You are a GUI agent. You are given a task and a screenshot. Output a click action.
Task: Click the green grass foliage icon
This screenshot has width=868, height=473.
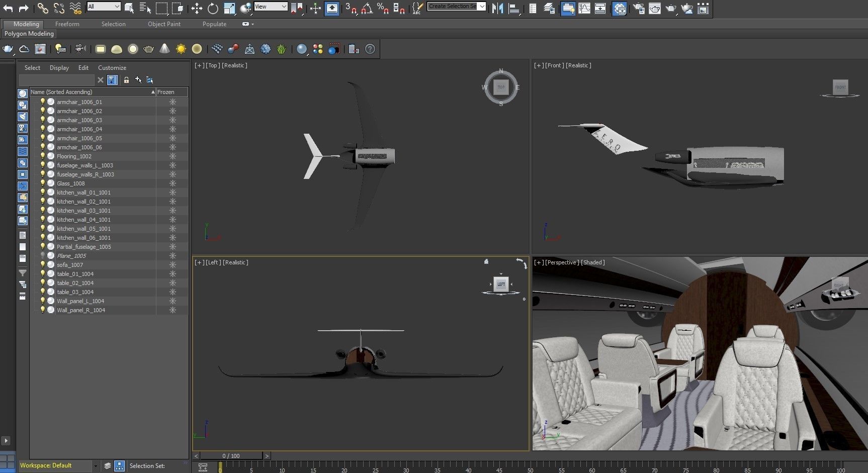[x=282, y=49]
